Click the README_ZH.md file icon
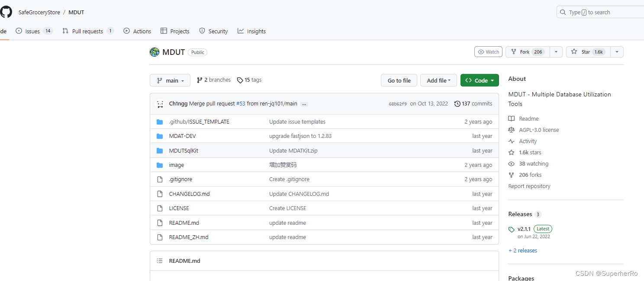Screen dimensions: 644x281 coord(160,237)
